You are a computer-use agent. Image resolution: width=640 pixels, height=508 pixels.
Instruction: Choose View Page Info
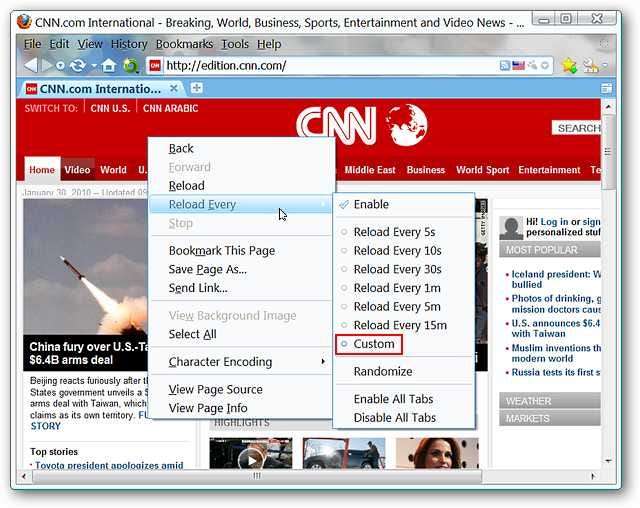[241, 408]
